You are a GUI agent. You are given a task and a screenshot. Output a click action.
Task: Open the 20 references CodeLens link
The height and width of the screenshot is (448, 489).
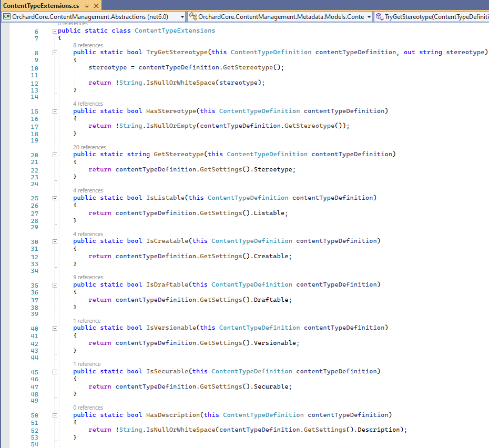click(x=89, y=147)
